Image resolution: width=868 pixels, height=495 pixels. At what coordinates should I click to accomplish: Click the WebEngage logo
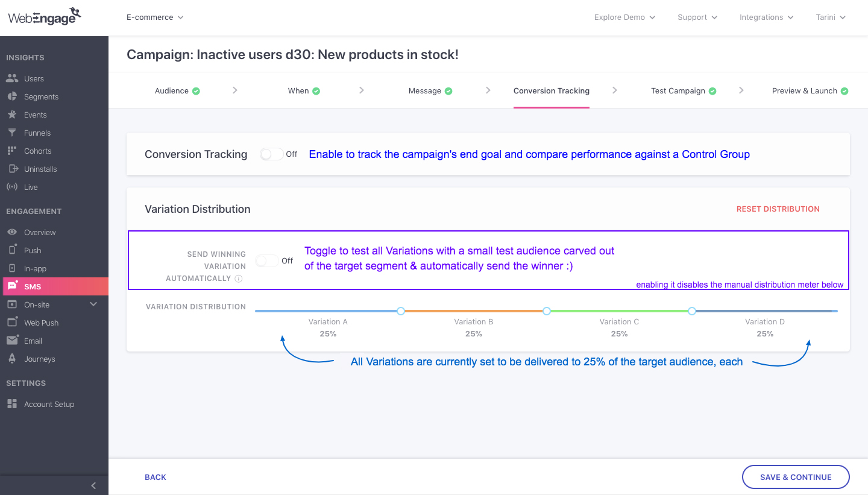[x=45, y=16]
